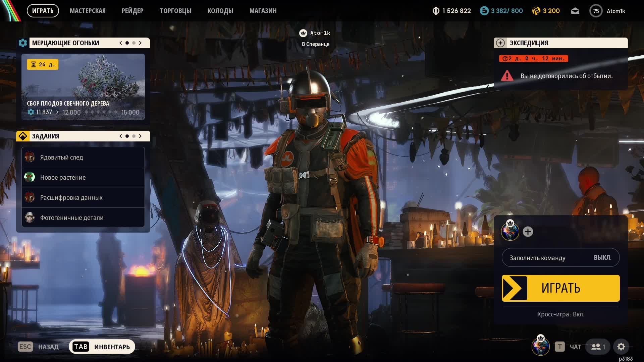Open chat with the T key button
Image resolution: width=644 pixels, height=362 pixels.
[x=559, y=347]
